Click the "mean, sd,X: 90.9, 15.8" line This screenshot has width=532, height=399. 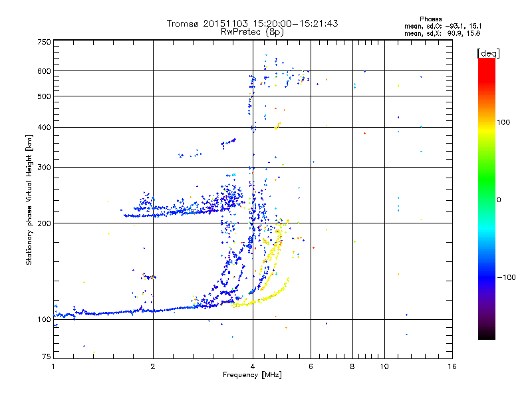(x=442, y=33)
